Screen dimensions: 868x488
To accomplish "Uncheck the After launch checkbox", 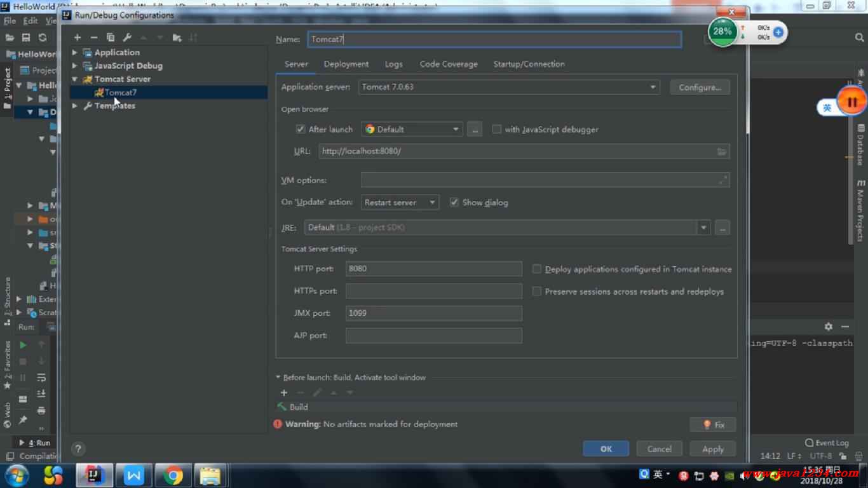I will pyautogui.click(x=301, y=129).
